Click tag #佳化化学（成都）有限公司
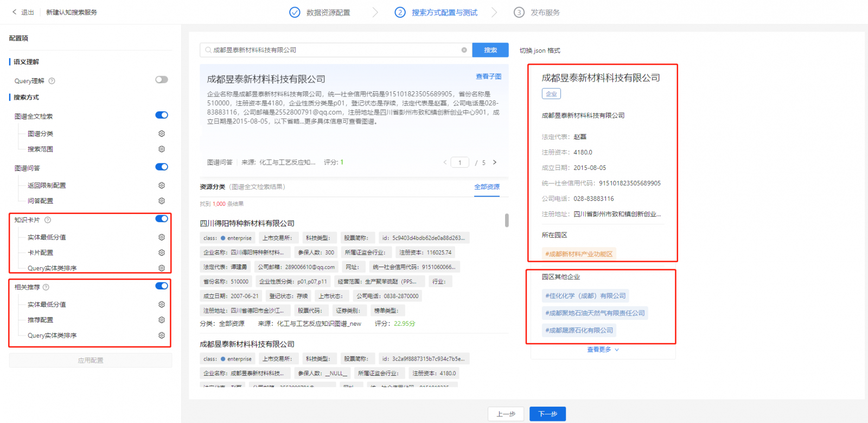868x423 pixels. 585,296
